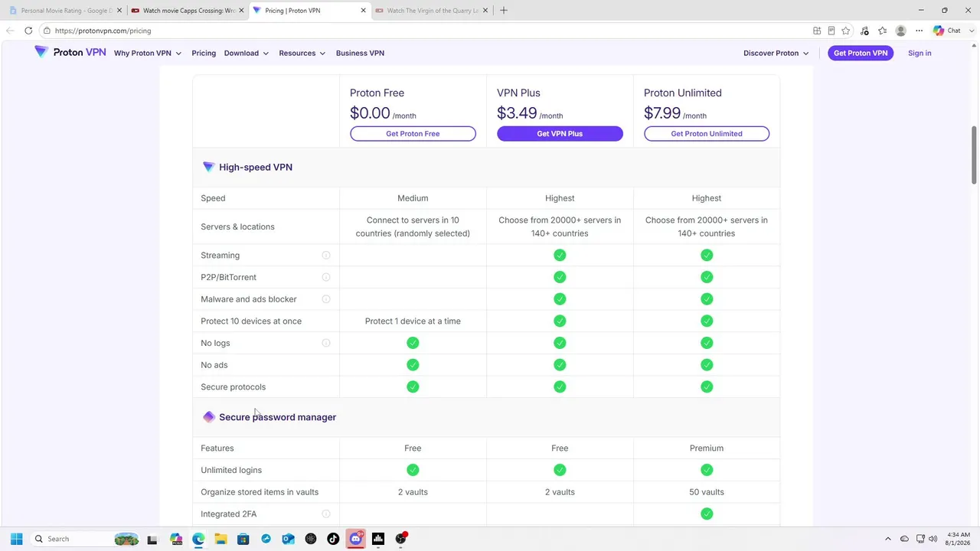This screenshot has width=980, height=551.
Task: Click the Get Proton Unlimited button
Action: click(707, 134)
